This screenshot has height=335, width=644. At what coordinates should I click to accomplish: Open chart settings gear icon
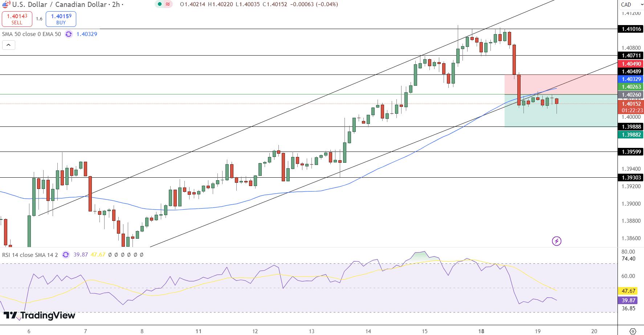633,331
